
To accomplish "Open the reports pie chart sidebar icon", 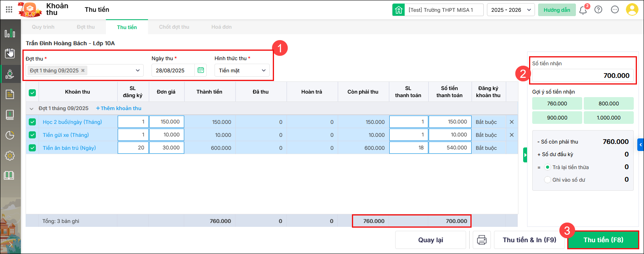I will pyautogui.click(x=10, y=135).
